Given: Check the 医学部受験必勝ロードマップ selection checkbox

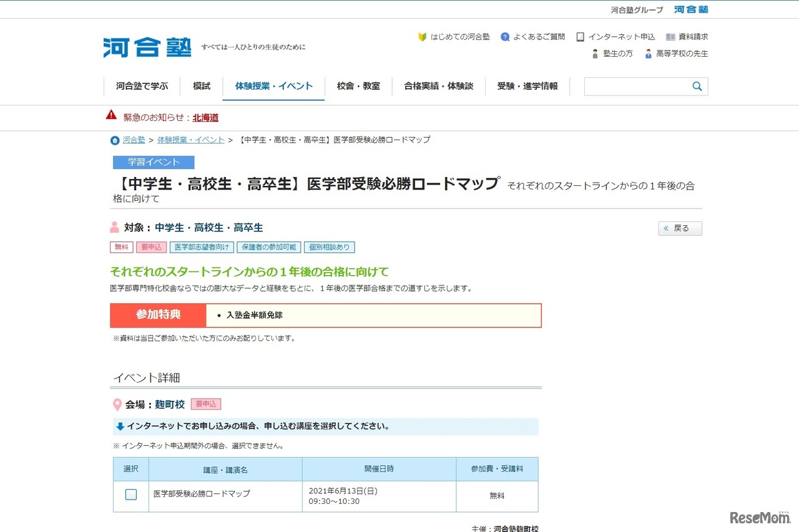Looking at the screenshot, I should pyautogui.click(x=130, y=494).
